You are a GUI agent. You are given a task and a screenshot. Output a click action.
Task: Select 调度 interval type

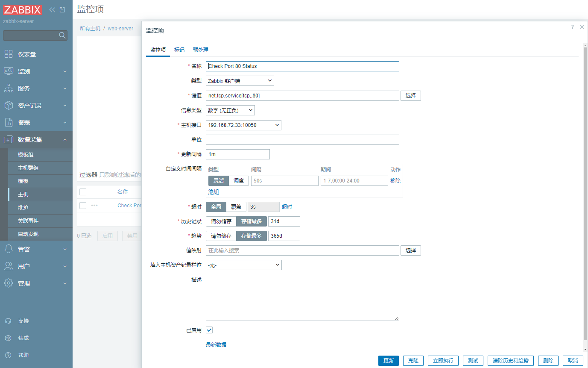(x=239, y=181)
